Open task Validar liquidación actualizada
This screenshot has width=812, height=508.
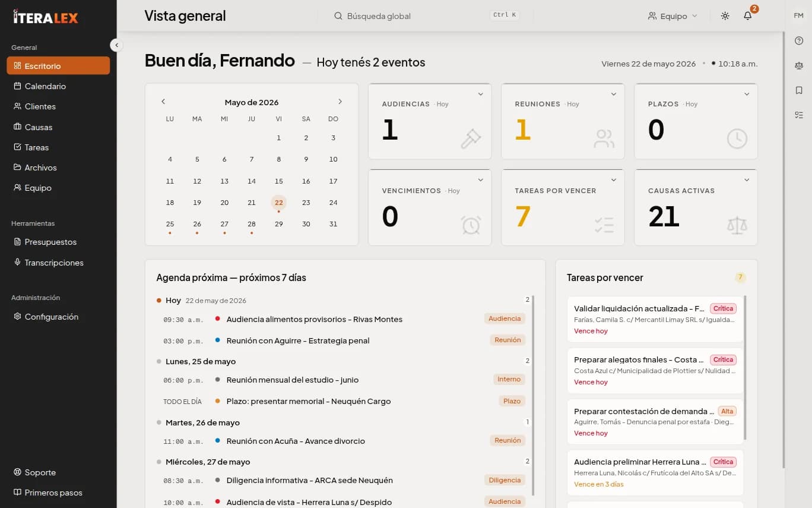pos(655,320)
